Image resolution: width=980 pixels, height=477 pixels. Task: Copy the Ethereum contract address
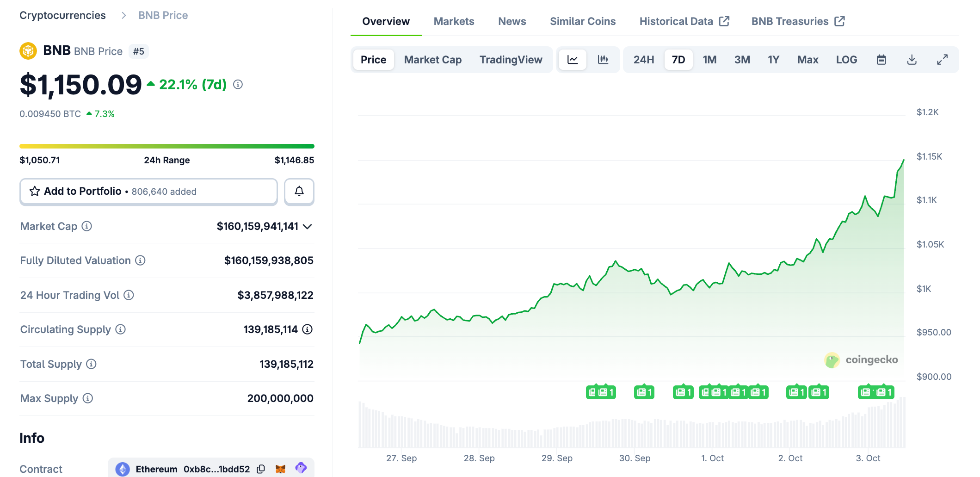click(260, 469)
